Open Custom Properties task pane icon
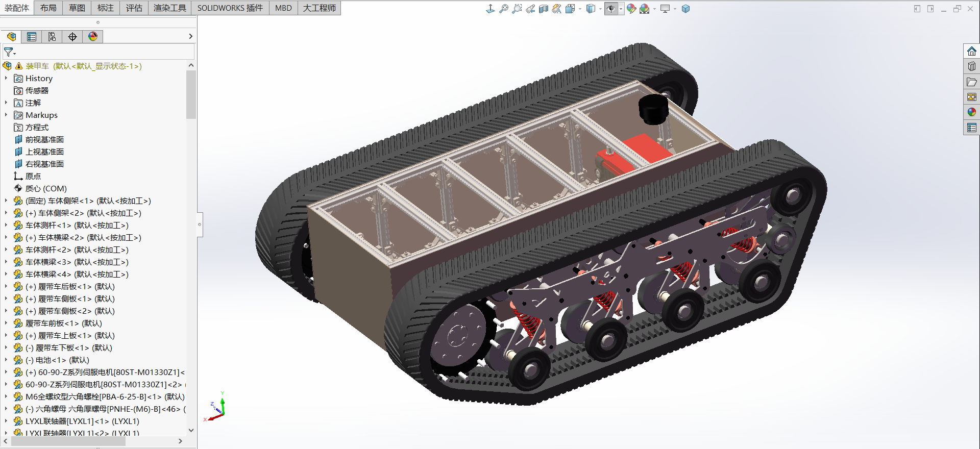Screen dimensions: 980x449 pos(972,127)
